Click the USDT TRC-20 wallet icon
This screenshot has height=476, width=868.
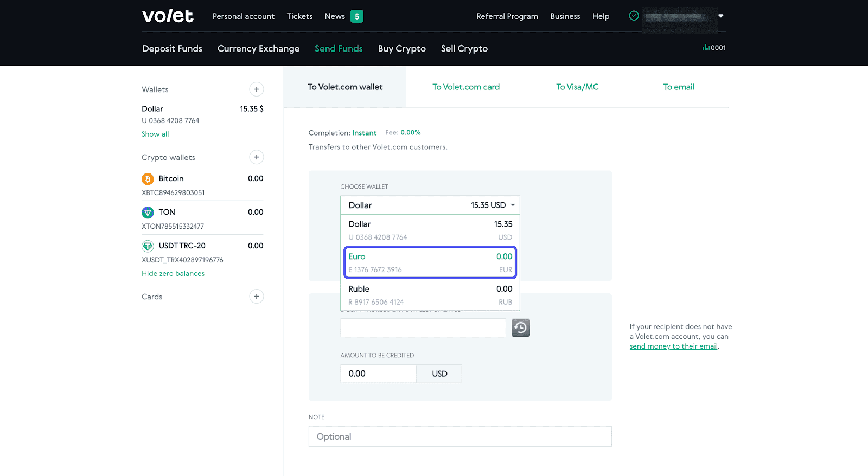point(148,246)
